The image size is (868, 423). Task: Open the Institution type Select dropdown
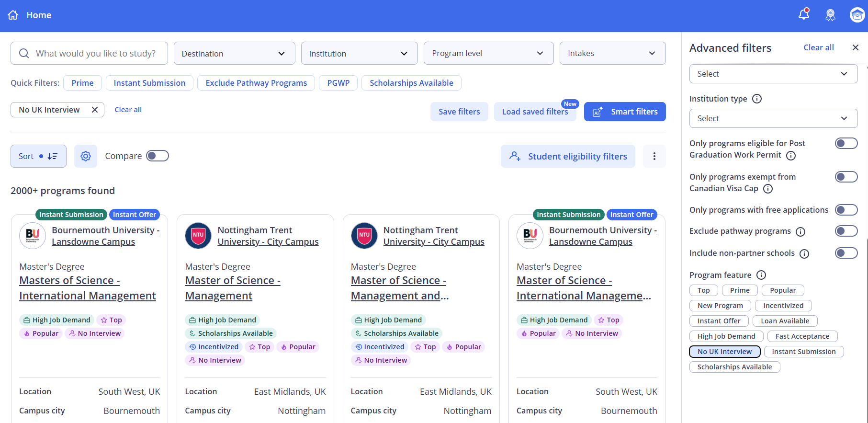[x=773, y=118]
